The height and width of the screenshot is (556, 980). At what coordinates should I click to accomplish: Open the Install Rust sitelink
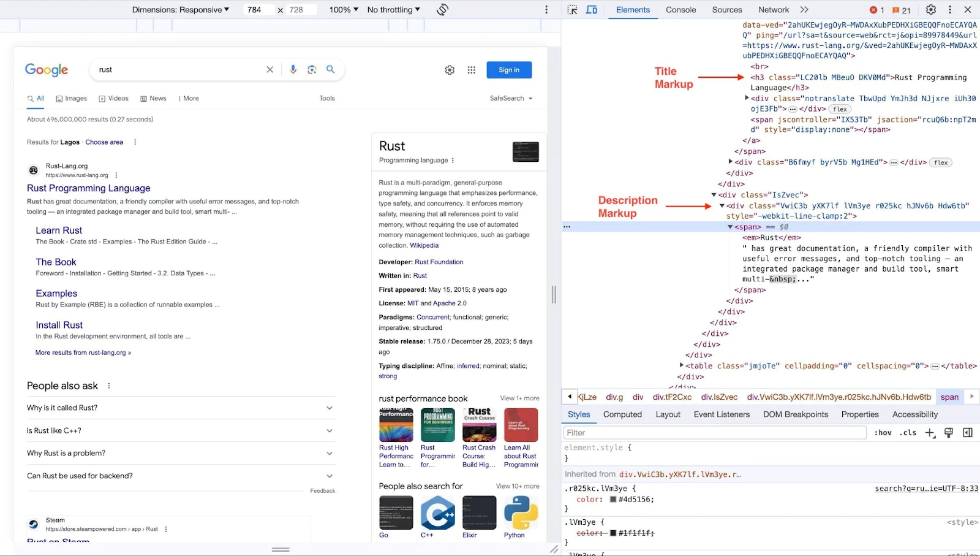coord(59,325)
